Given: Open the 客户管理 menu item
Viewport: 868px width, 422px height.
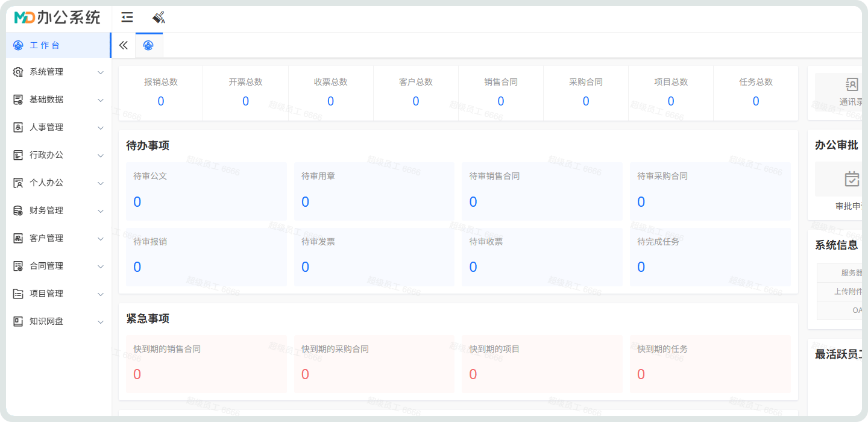Looking at the screenshot, I should [x=46, y=238].
